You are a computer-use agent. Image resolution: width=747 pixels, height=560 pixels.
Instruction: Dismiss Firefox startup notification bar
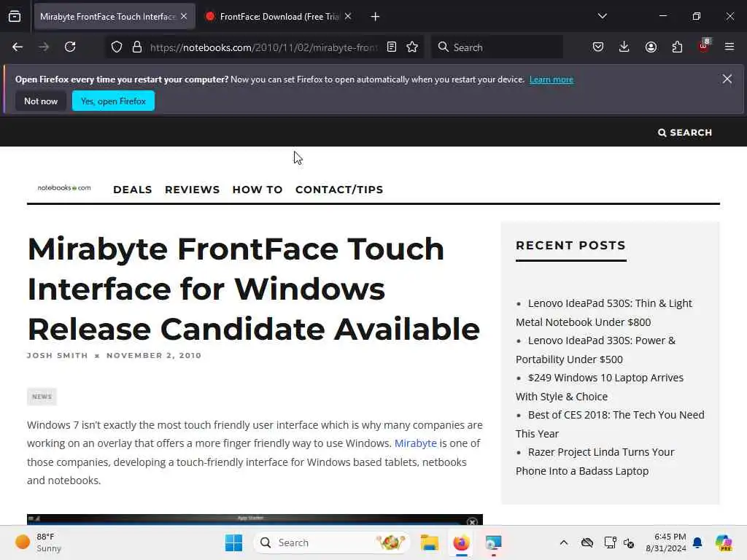(727, 79)
